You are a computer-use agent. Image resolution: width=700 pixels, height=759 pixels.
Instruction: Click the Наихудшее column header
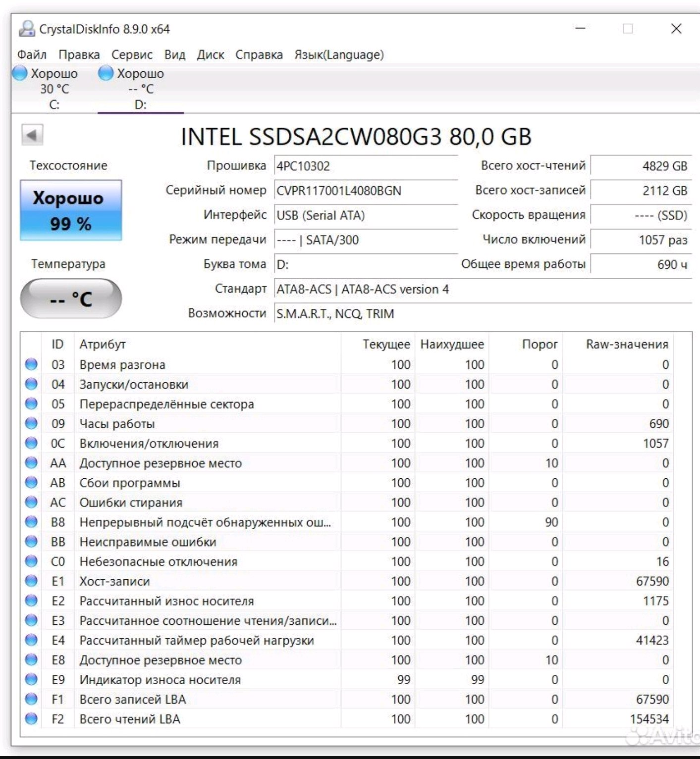point(452,344)
